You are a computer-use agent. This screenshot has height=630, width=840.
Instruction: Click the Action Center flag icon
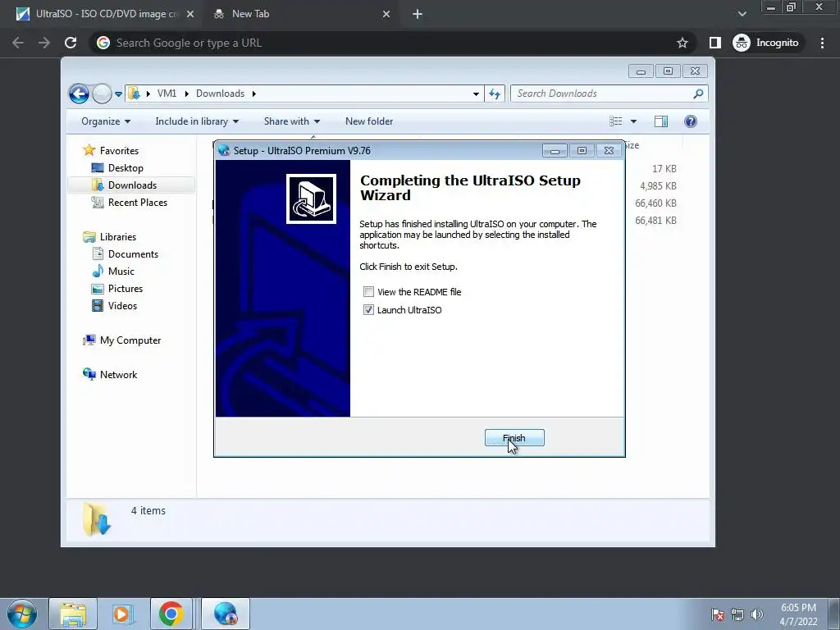click(718, 614)
